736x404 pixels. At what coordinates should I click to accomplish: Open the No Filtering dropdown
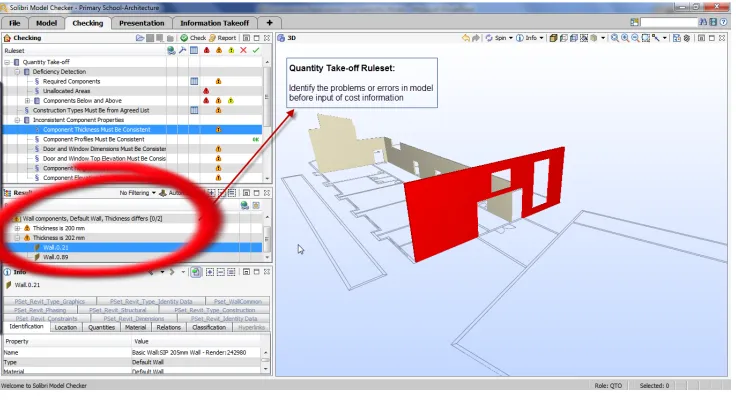pos(137,193)
